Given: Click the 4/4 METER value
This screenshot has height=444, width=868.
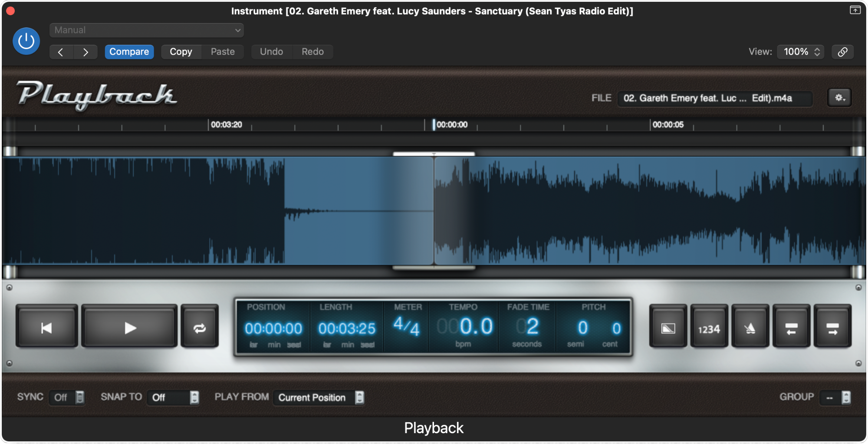Looking at the screenshot, I should pos(407,327).
